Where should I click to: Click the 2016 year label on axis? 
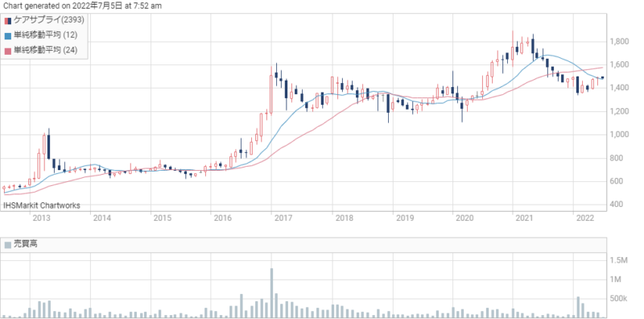click(x=223, y=218)
